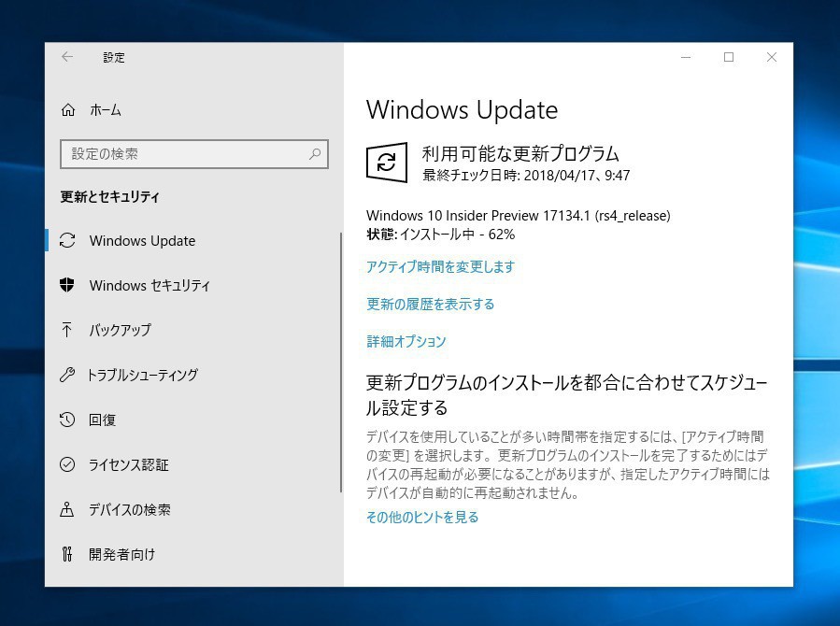
Task: Open その他のヒントを見る link
Action: pos(420,517)
